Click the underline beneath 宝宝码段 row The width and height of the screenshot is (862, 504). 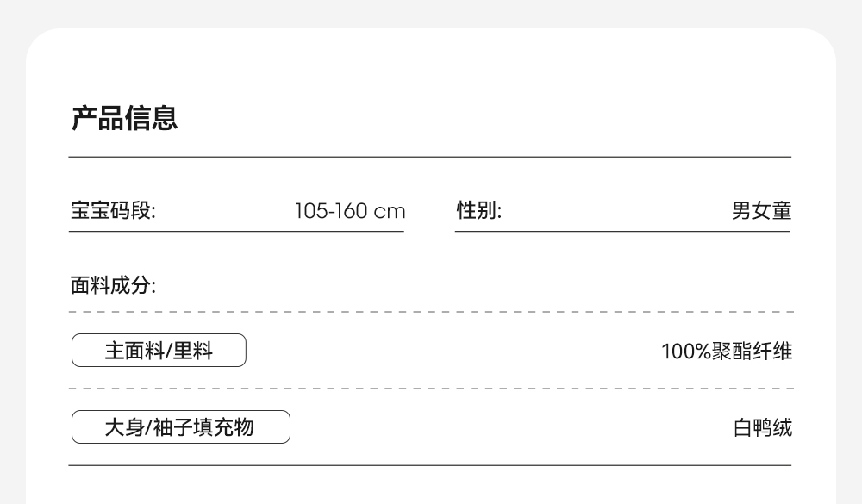click(236, 231)
